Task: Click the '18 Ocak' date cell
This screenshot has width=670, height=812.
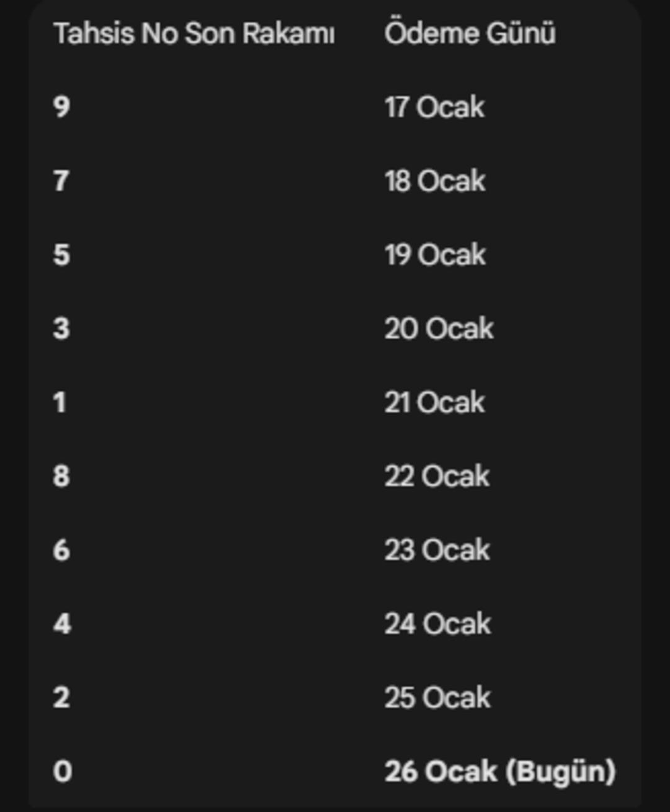Action: 435,181
